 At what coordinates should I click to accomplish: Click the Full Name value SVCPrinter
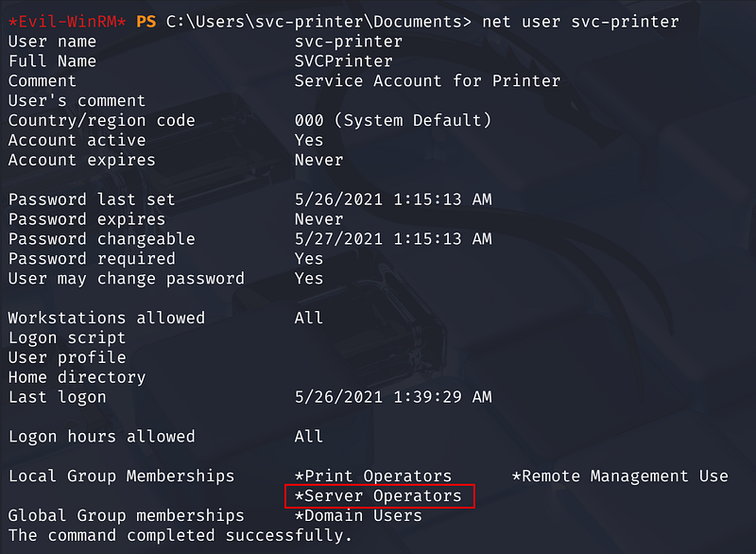tap(343, 61)
